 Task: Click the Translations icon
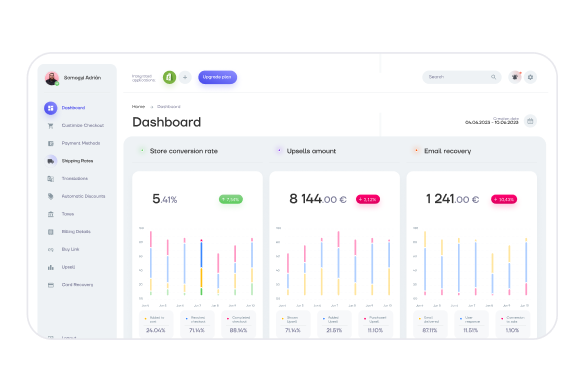coord(51,179)
